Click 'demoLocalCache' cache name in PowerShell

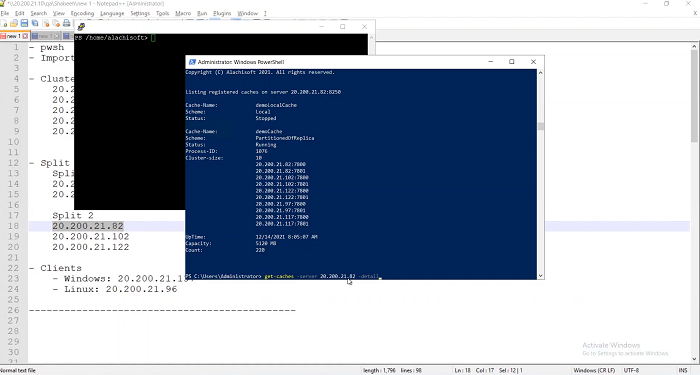[x=276, y=105]
